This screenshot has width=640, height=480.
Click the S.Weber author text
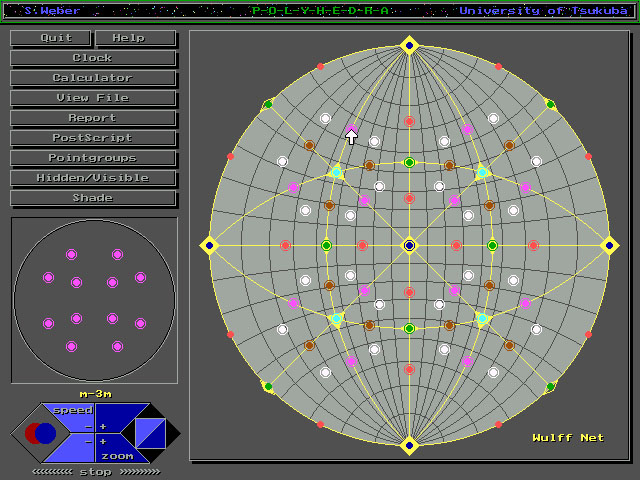pos(52,11)
